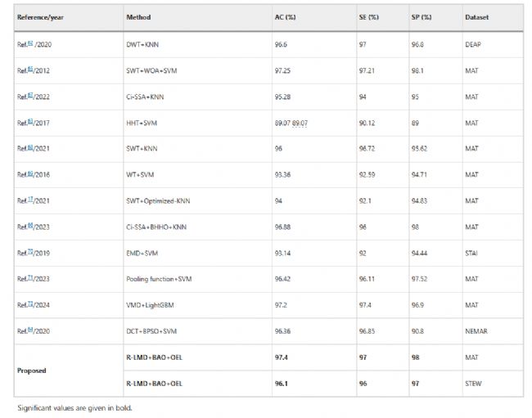Screen dimensions: 532x418
Task: Open the citation link for SWT+KNN row
Action: pyautogui.click(x=29, y=148)
